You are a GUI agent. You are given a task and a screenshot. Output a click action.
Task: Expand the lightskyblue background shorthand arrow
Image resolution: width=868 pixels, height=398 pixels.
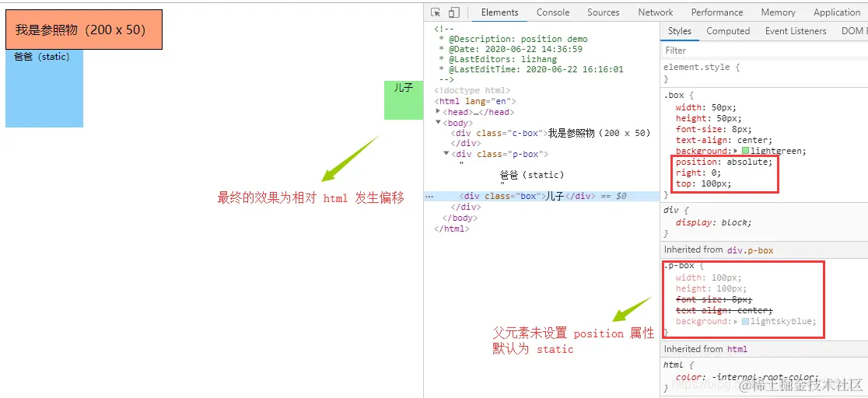pyautogui.click(x=737, y=322)
